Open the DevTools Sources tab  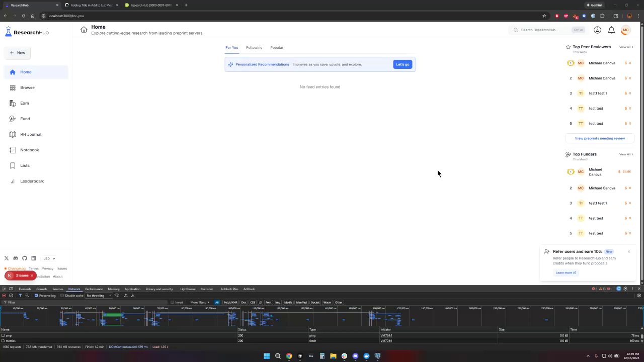point(58,289)
